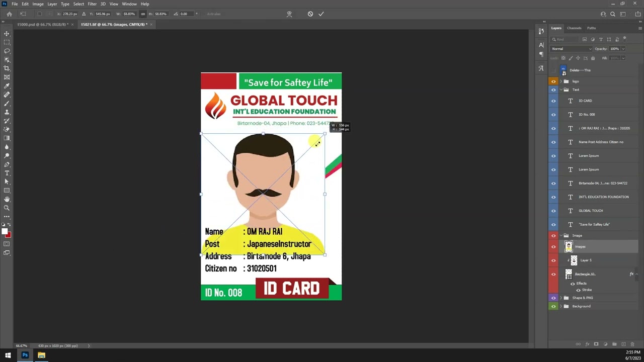This screenshot has width=644, height=362.
Task: Hide the GLOBAL TOUCH text layer
Action: click(553, 211)
